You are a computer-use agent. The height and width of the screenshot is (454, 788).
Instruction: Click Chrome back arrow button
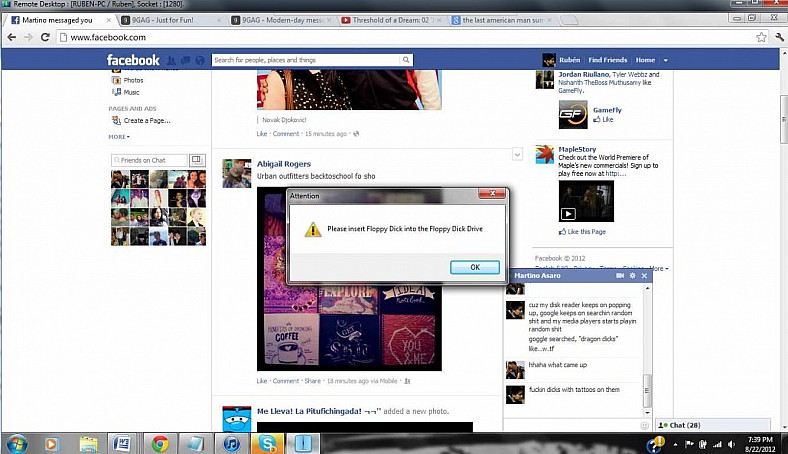[12, 37]
